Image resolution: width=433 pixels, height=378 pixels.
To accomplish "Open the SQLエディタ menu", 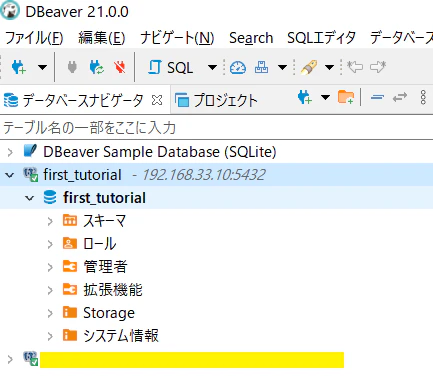I will (x=321, y=38).
